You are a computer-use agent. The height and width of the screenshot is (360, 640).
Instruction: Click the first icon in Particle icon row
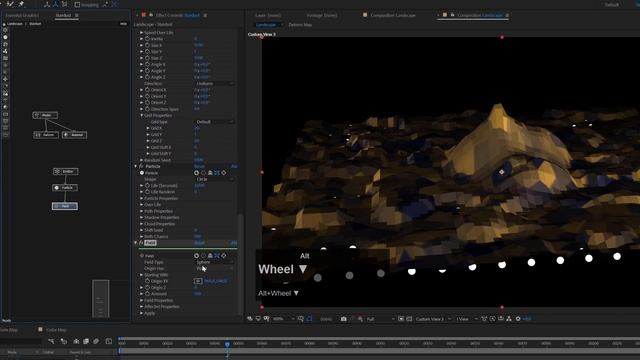click(x=196, y=173)
